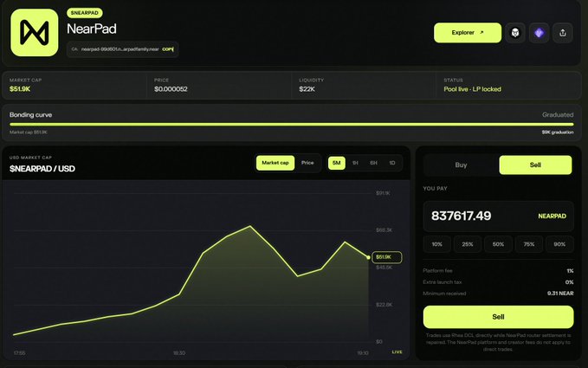The width and height of the screenshot is (588, 368).
Task: Select the 5M chart timeframe
Action: pos(336,163)
